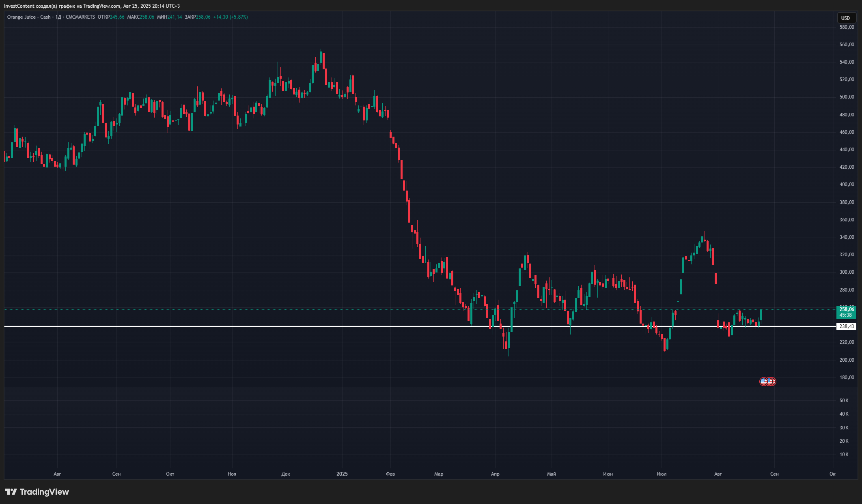
Task: Click the Дек month label on time axis
Action: tap(286, 474)
